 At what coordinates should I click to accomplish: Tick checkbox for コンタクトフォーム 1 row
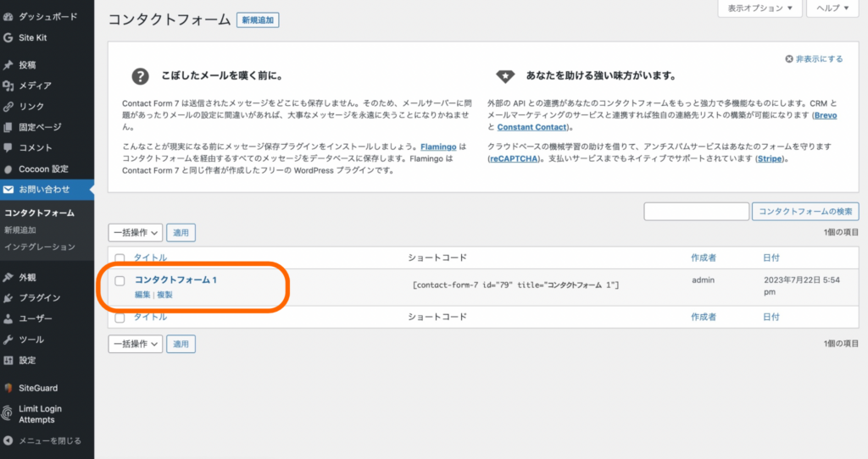coord(120,280)
